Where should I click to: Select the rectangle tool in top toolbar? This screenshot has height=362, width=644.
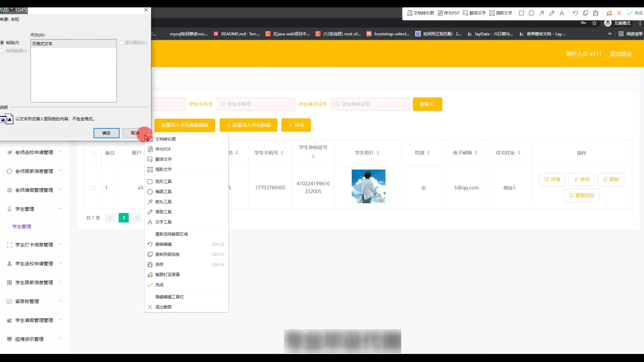(521, 13)
